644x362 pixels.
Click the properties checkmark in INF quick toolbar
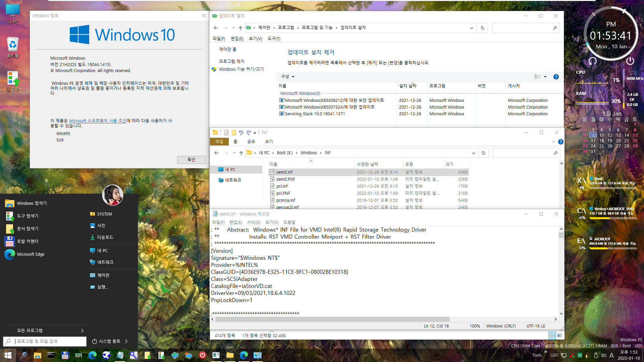click(x=226, y=133)
